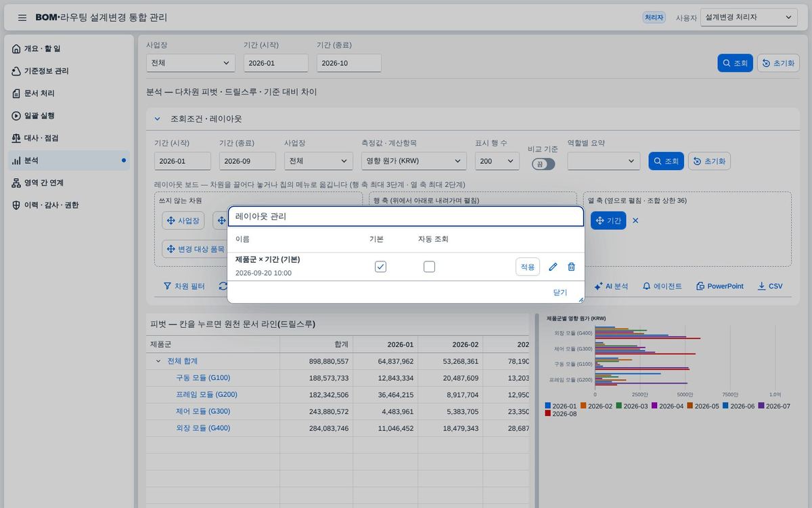Viewport: 812px width, 508px height.
Task: Click 닫기 to close the dialog
Action: tap(560, 293)
